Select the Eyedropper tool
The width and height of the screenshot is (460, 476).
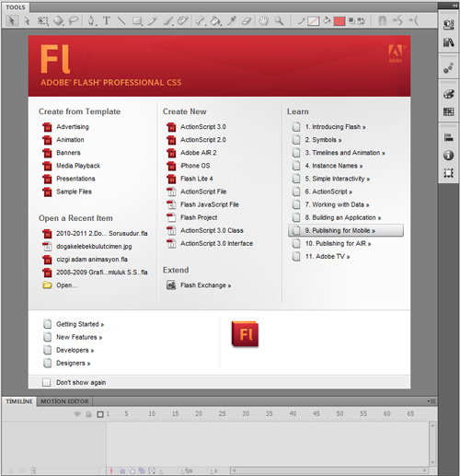pyautogui.click(x=232, y=21)
